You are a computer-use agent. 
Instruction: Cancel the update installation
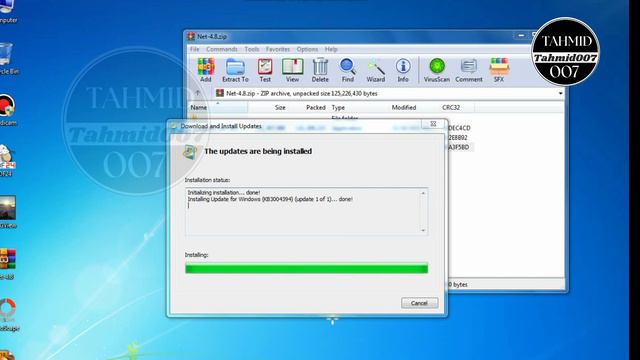tap(420, 303)
